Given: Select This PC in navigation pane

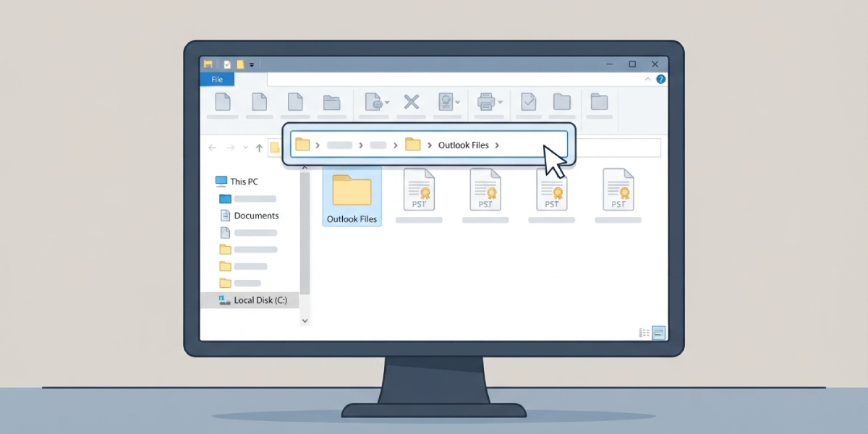Looking at the screenshot, I should 237,182.
